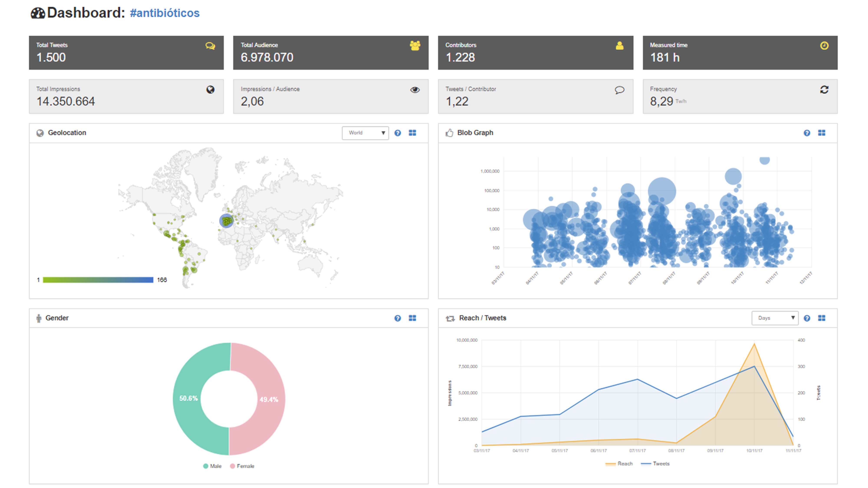Toggle Female series in gender legend
Image resolution: width=868 pixels, height=488 pixels.
pyautogui.click(x=242, y=466)
